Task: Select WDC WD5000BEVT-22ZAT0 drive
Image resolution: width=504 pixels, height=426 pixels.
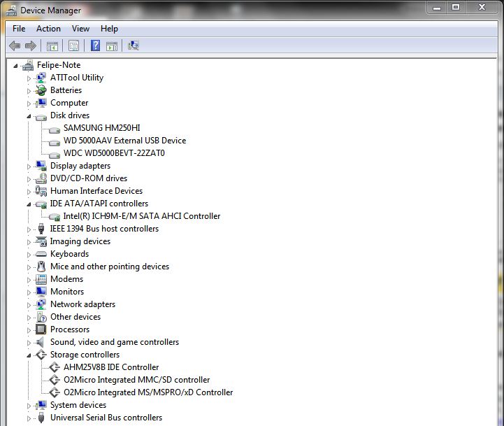Action: [x=114, y=153]
